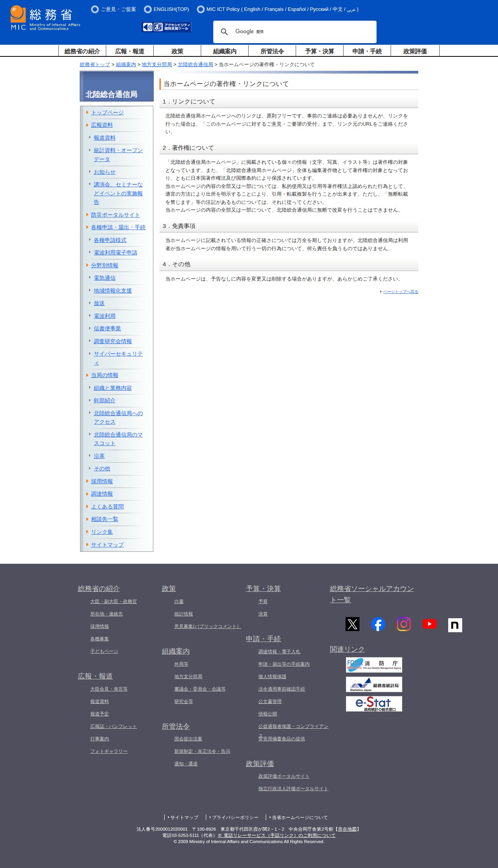Screen dimensions: 498x868
Task: Open the 所管法令 menu in navigation bar
Action: click(272, 51)
